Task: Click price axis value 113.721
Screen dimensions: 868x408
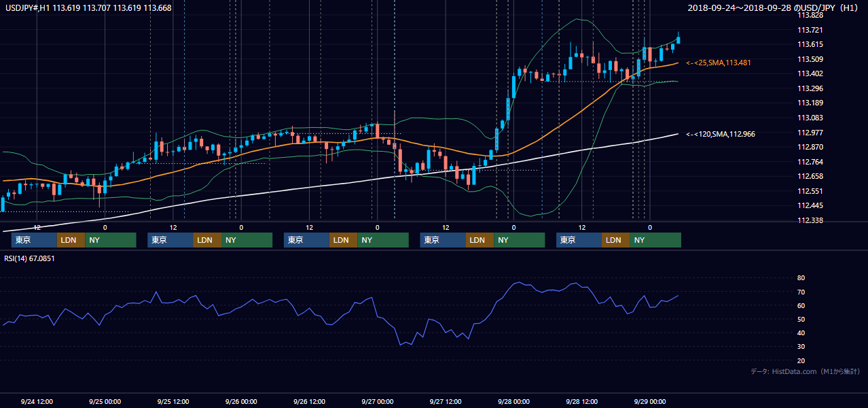Action: pyautogui.click(x=810, y=30)
